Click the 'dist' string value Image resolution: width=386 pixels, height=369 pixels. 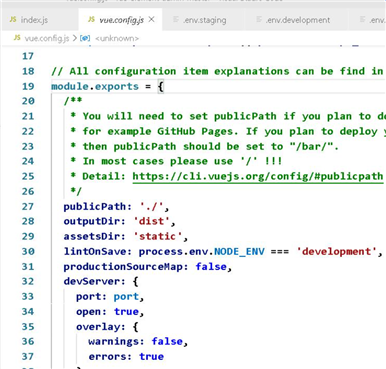(151, 221)
